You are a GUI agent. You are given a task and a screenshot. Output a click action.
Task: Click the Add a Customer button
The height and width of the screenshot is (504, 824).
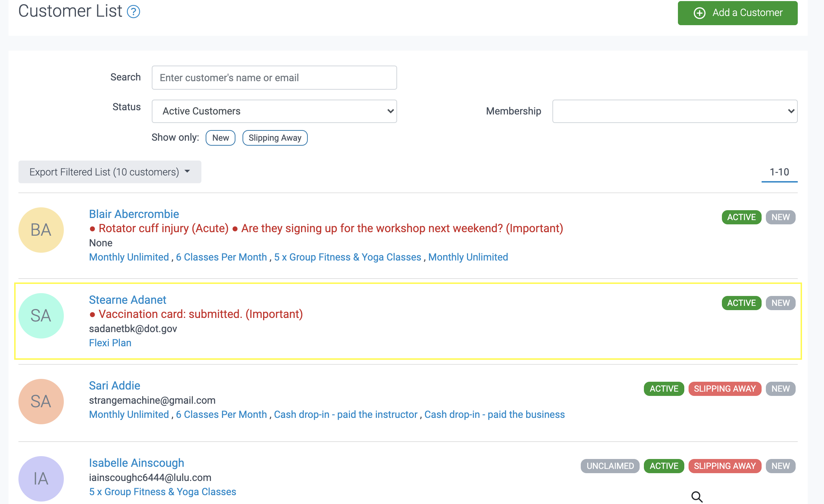(737, 13)
